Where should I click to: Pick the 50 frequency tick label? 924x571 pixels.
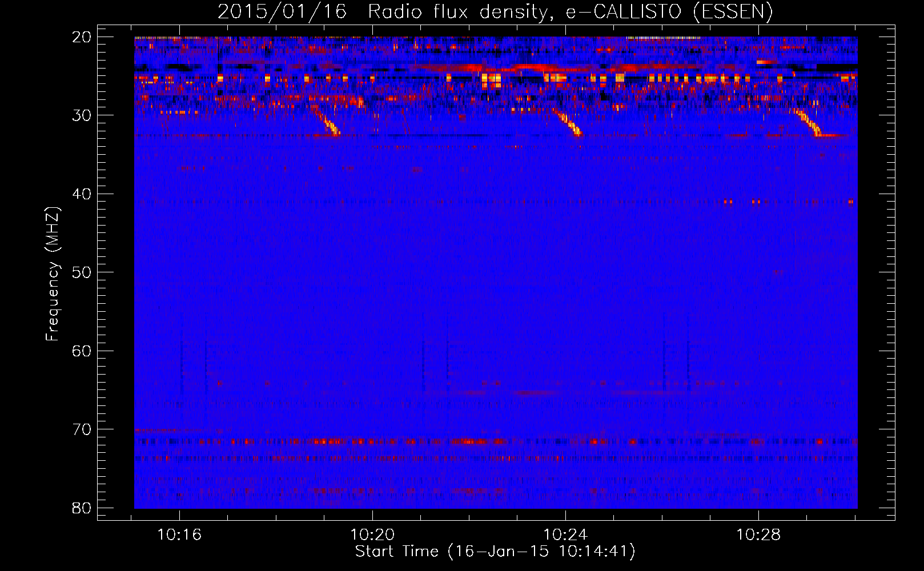[82, 272]
